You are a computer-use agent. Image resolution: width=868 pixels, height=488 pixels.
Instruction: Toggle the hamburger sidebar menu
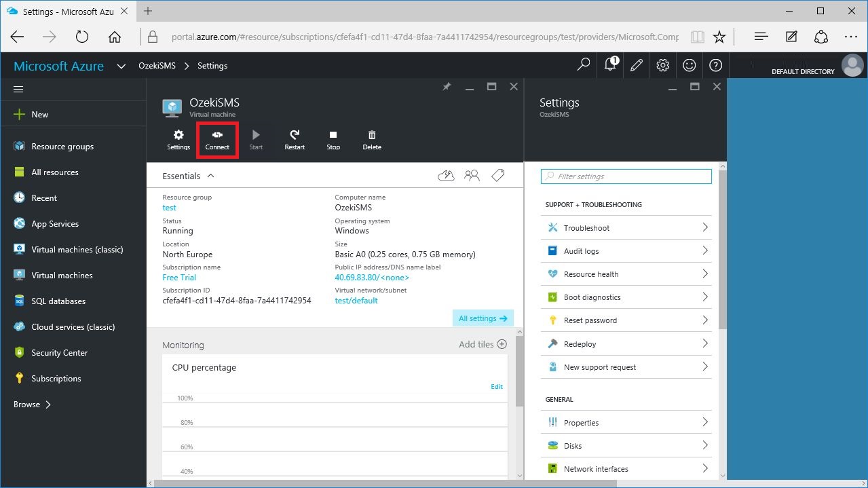tap(18, 89)
